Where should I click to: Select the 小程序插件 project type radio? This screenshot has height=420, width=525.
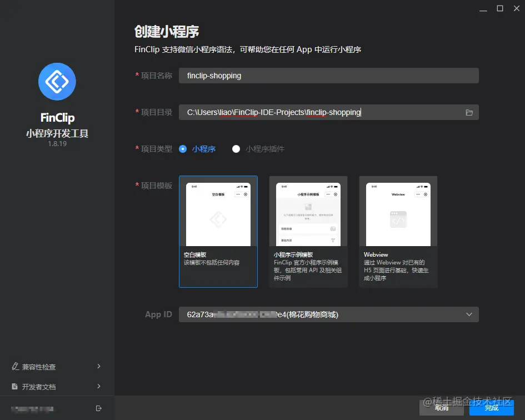pos(236,149)
